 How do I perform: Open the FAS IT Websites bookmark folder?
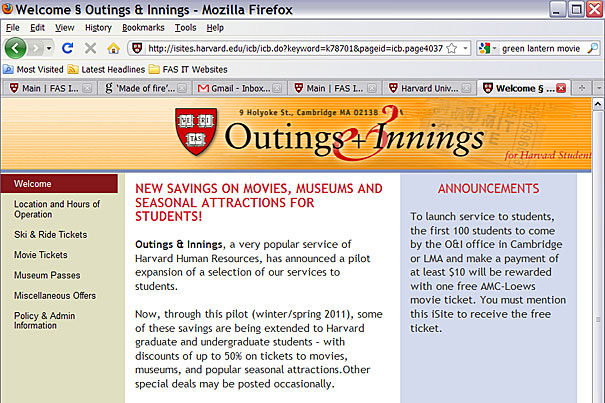click(x=187, y=69)
